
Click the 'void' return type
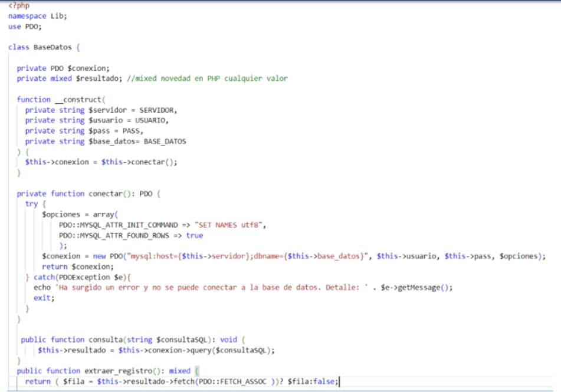coord(228,340)
